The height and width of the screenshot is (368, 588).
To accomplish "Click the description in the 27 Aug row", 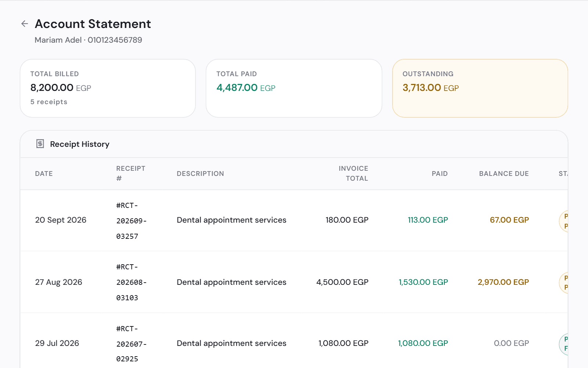I will click(x=232, y=282).
